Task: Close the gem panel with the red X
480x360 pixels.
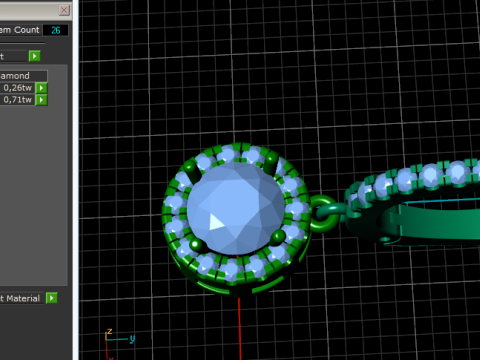Action: click(x=64, y=10)
